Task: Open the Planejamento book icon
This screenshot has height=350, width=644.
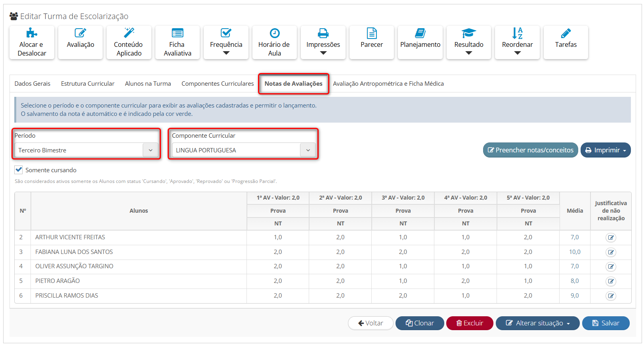Action: [420, 33]
